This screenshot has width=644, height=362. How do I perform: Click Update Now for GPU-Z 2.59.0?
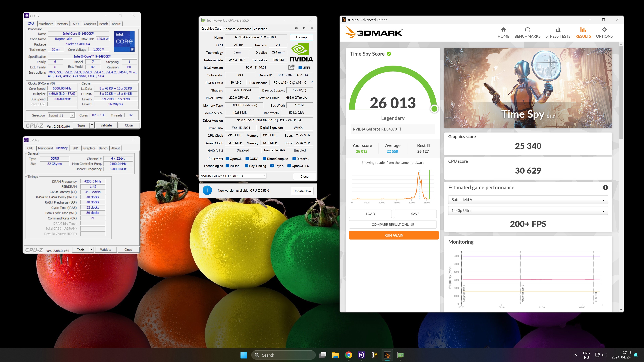(302, 191)
